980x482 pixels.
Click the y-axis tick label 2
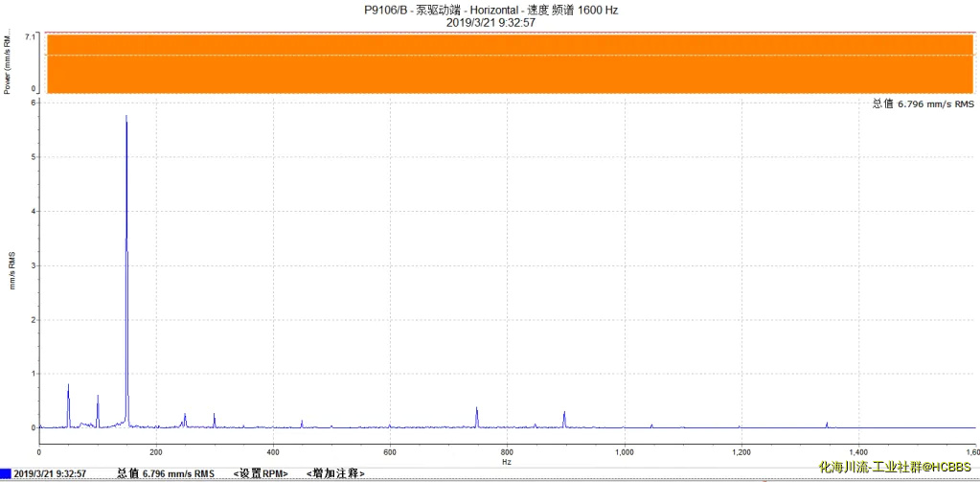[x=34, y=319]
